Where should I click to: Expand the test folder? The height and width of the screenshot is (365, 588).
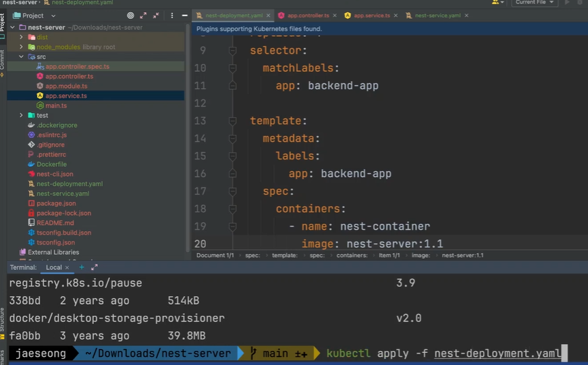pyautogui.click(x=22, y=116)
